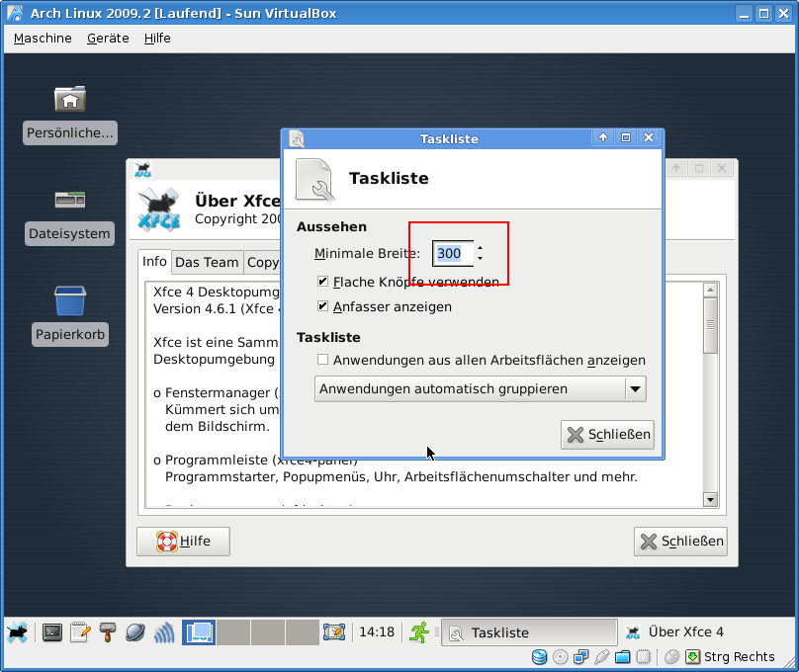
Task: Click Hilfe button in Über Xfce window
Action: 184,542
